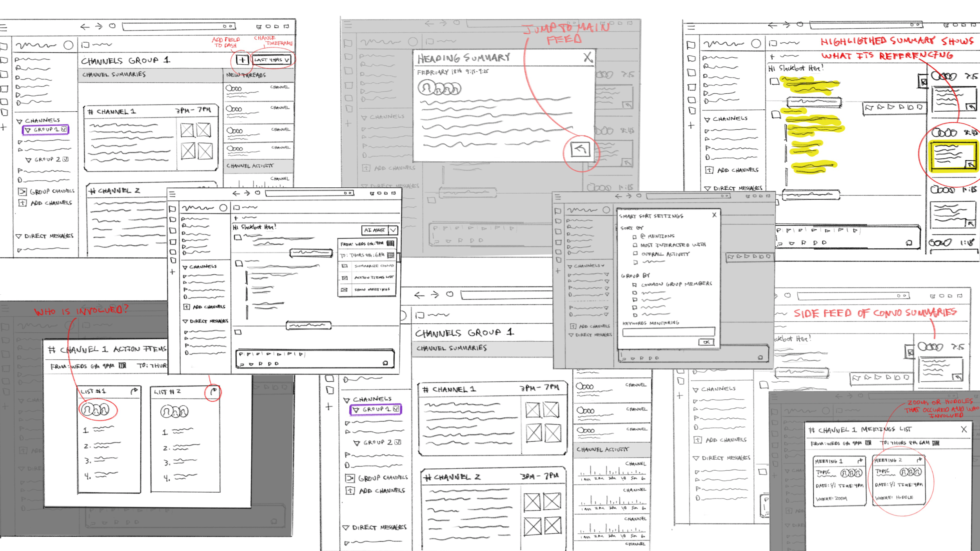Click the plus icon under the channel header in AI Assist window
980x551 pixels.
point(236,218)
